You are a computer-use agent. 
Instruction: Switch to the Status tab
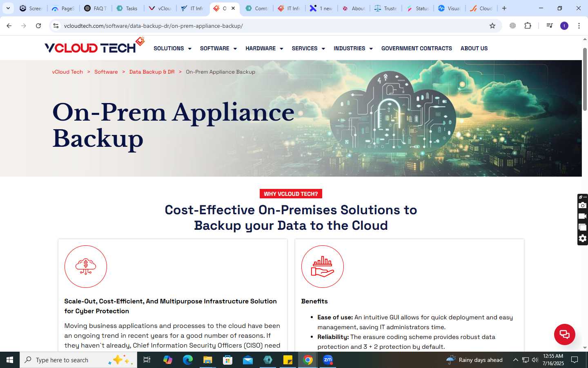click(417, 8)
